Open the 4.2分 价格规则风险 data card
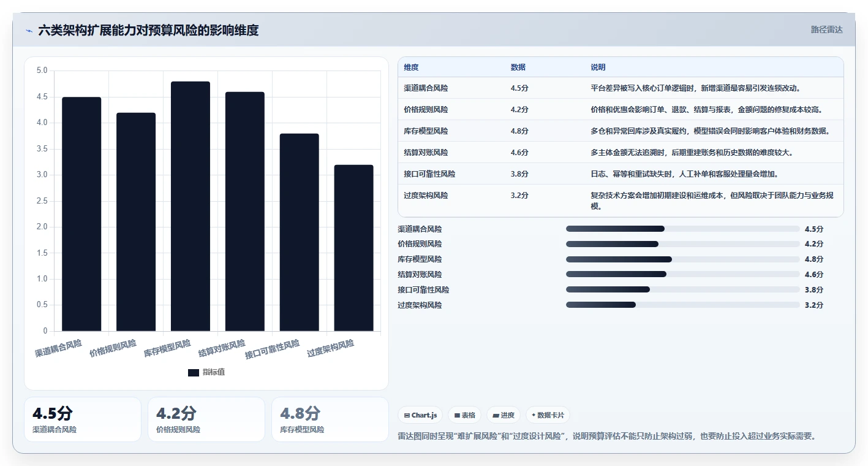The height and width of the screenshot is (466, 868). (206, 419)
